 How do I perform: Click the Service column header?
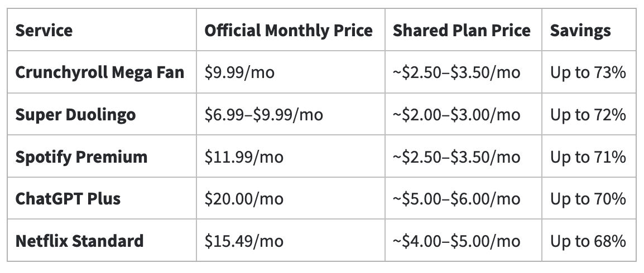tap(44, 30)
